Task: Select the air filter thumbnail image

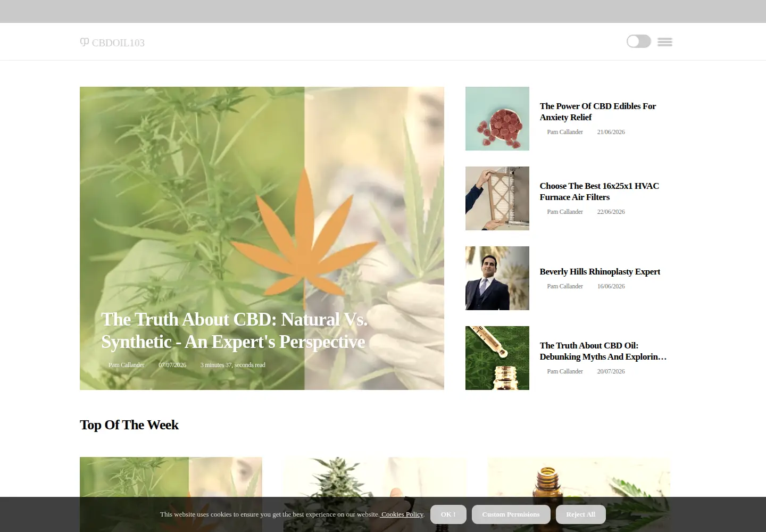Action: (497, 198)
